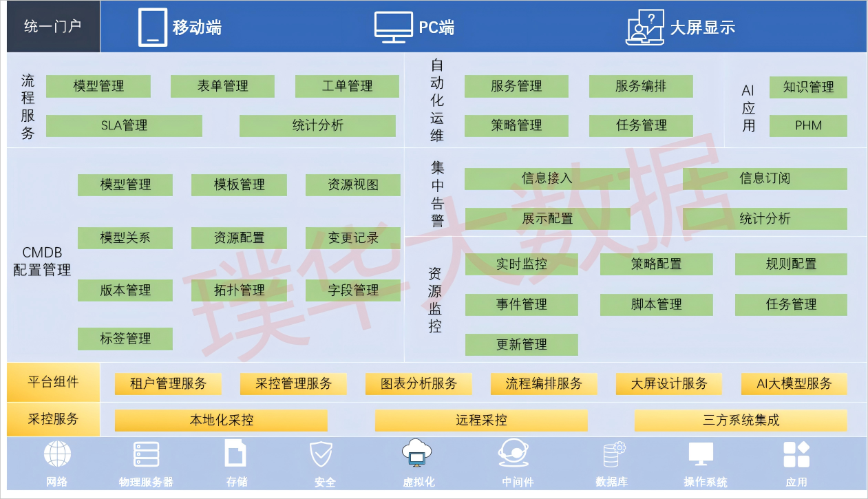Image resolution: width=868 pixels, height=499 pixels.
Task: Select the 实时监控 block
Action: coord(521,264)
